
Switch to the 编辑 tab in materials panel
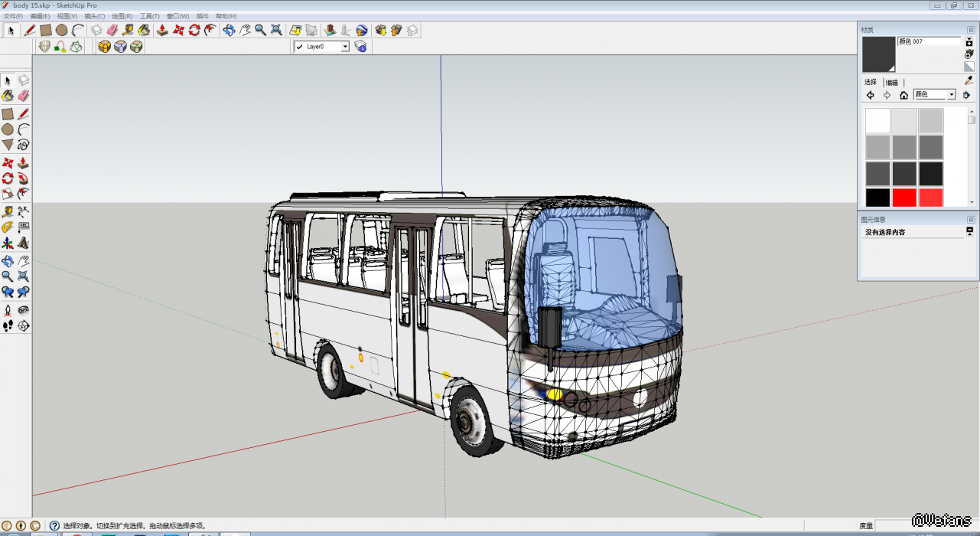coord(892,83)
